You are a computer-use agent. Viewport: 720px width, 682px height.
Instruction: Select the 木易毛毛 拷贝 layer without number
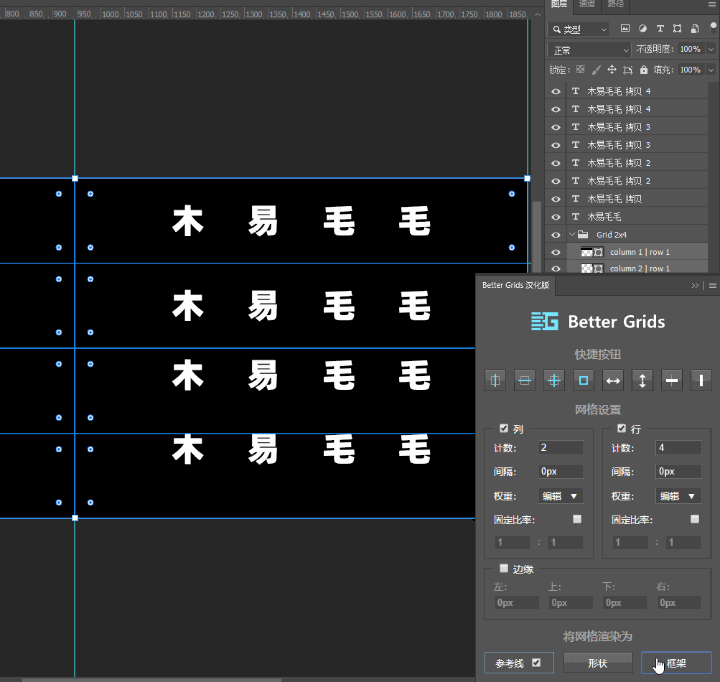click(x=614, y=199)
